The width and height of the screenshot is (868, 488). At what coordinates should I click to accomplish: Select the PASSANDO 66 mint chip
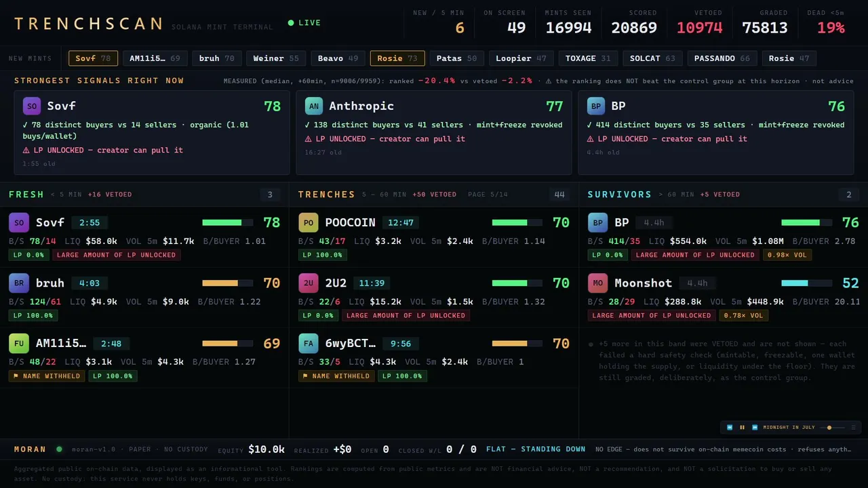click(x=722, y=58)
